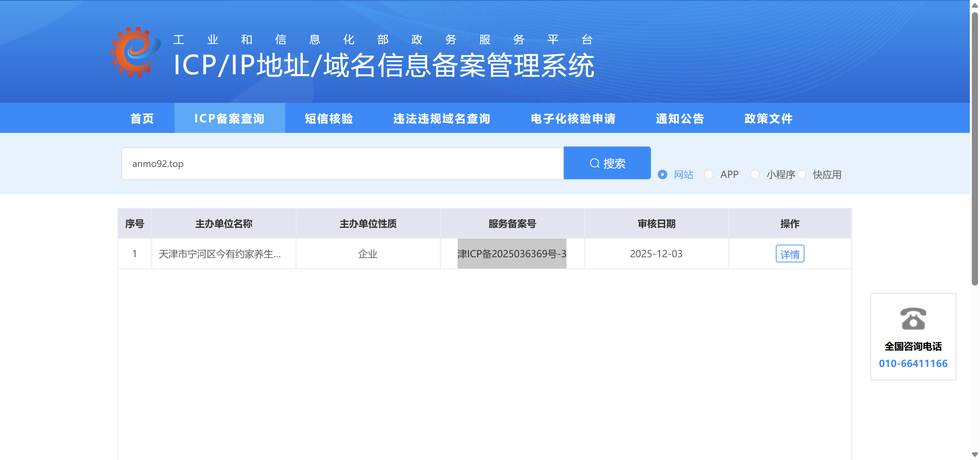This screenshot has height=460, width=980.
Task: Open 详情 for the first record
Action: pyautogui.click(x=789, y=254)
